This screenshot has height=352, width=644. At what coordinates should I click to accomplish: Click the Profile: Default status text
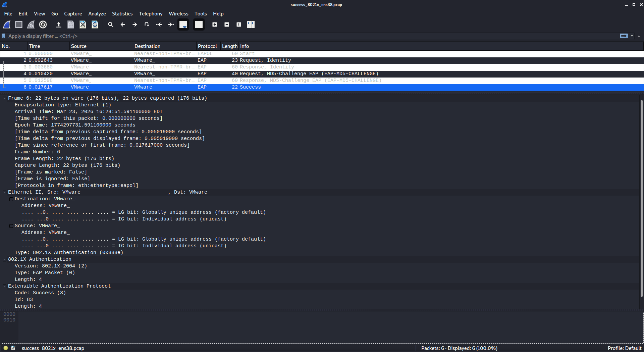tap(624, 348)
